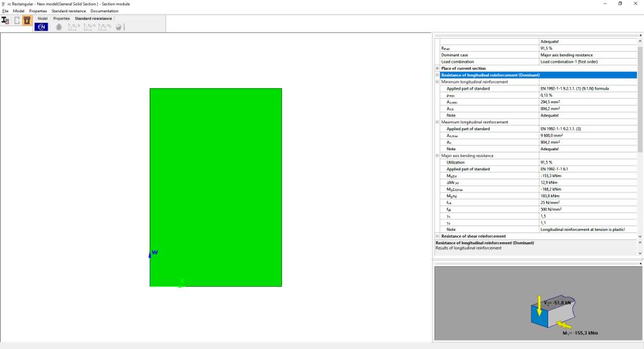Switch to the Model toolbar tab
The width and height of the screenshot is (644, 349).
point(42,19)
